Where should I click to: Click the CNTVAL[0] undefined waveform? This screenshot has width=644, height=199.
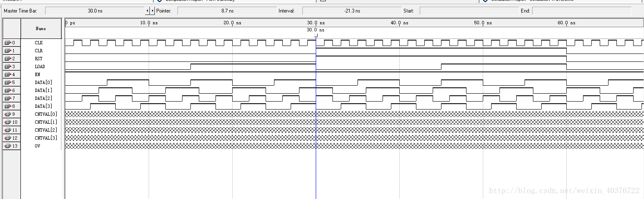pyautogui.click(x=354, y=114)
